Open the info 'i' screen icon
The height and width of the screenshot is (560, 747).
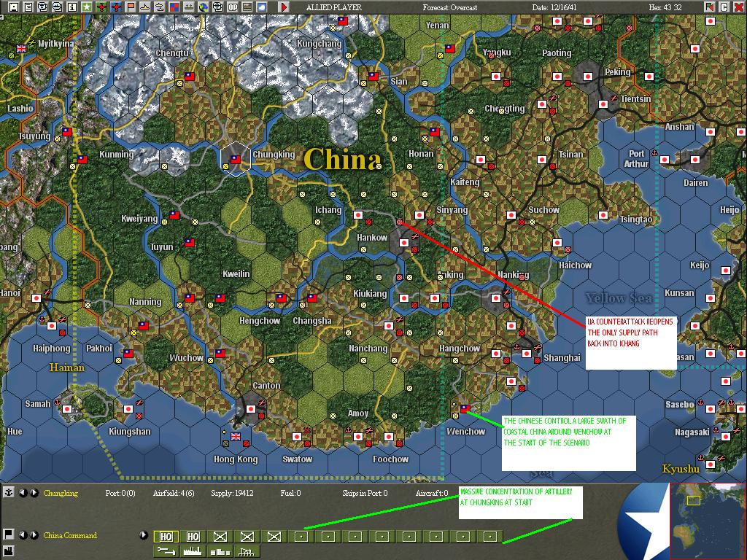[72, 7]
